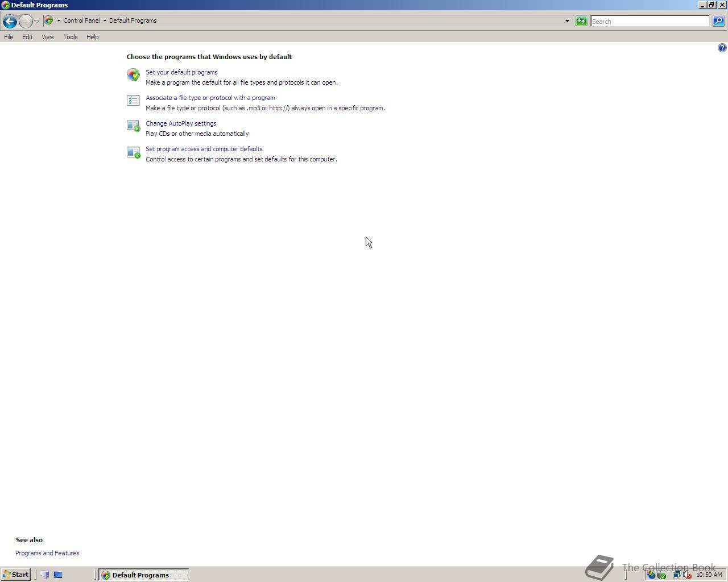
Task: Click 'Choose the programs that Windows uses' heading
Action: (209, 57)
